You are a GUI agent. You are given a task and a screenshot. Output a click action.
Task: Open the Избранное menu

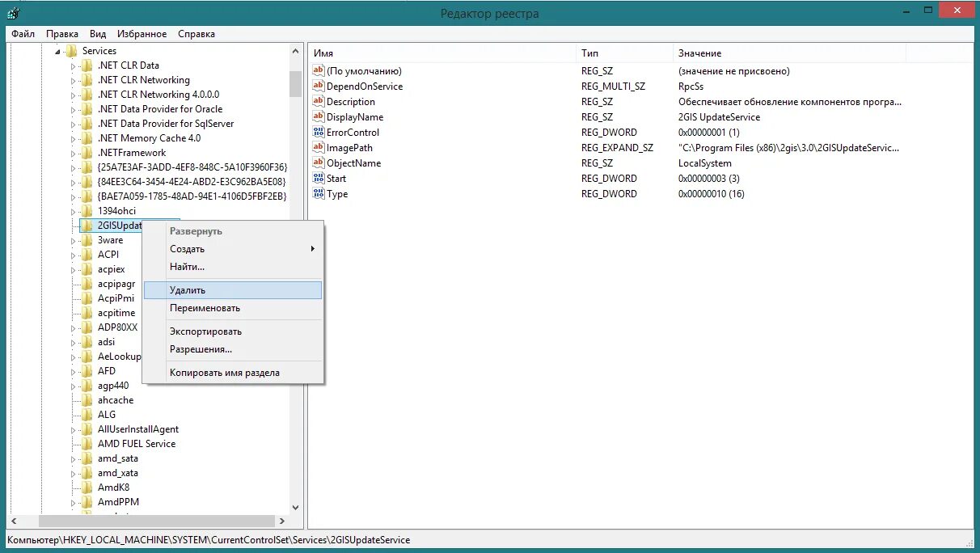142,33
